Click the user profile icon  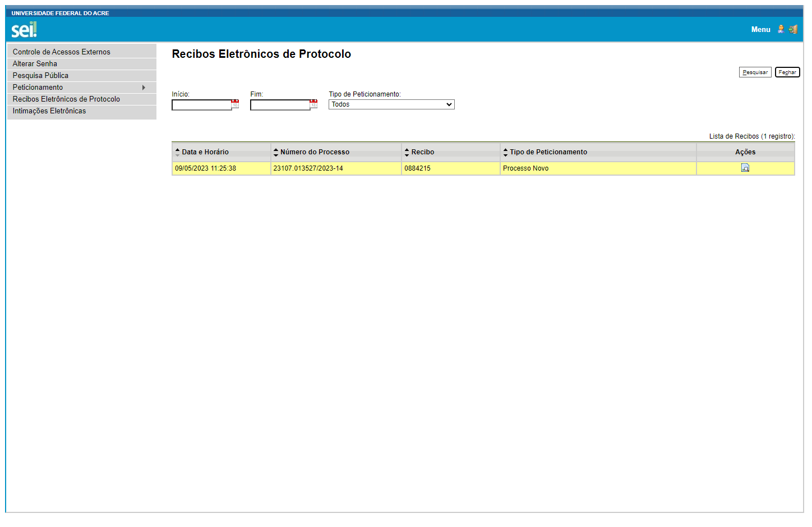coord(781,29)
